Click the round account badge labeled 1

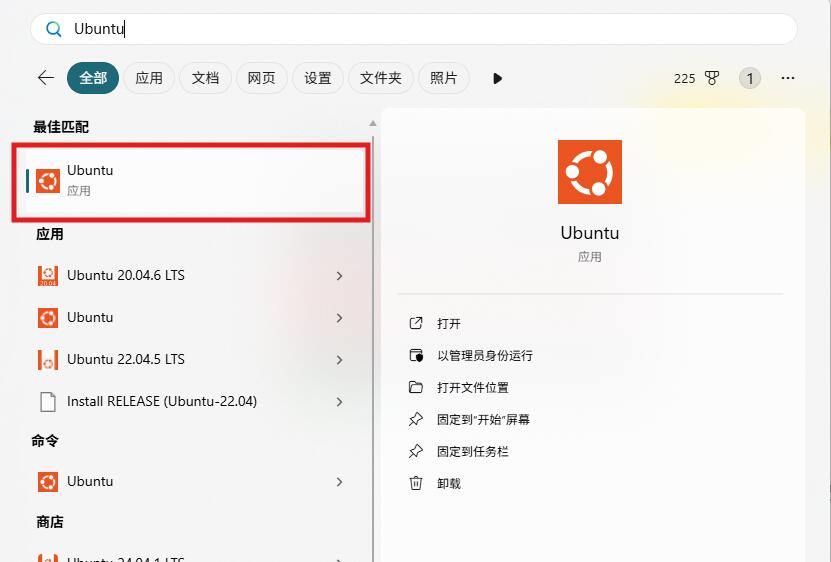[750, 78]
